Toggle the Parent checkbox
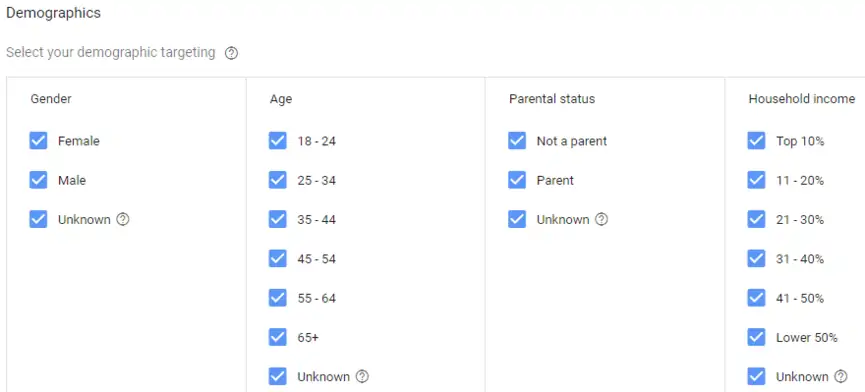The image size is (865, 392). [517, 180]
